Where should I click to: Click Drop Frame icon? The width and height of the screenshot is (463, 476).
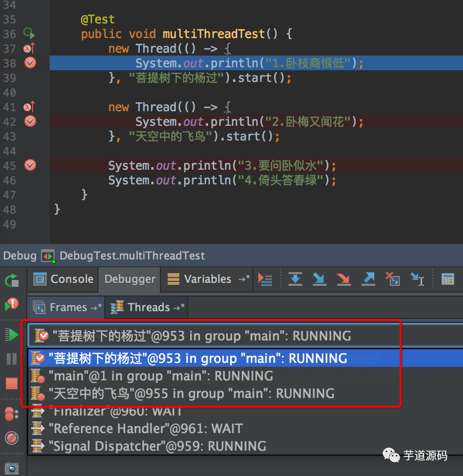tap(392, 279)
